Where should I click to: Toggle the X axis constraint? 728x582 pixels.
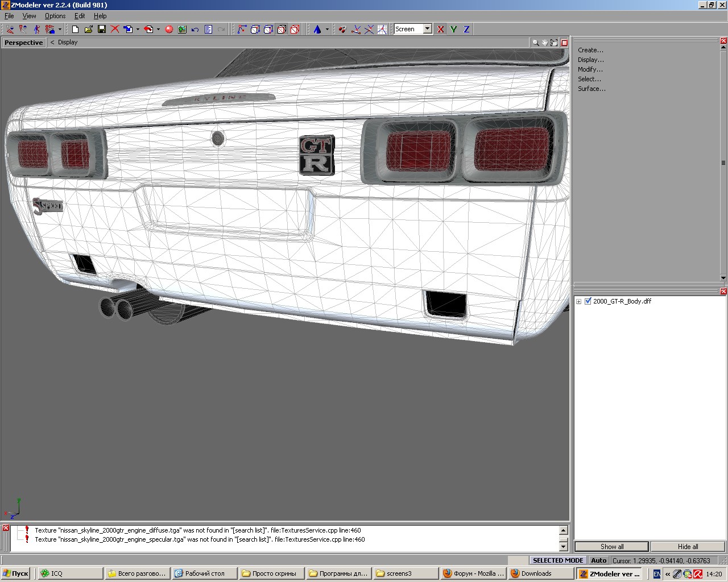pos(440,29)
